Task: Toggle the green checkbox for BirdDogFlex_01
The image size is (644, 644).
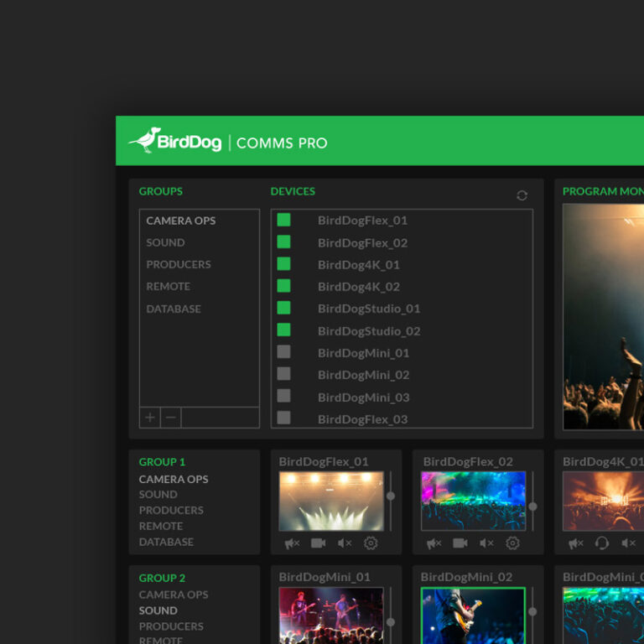Action: [x=284, y=220]
